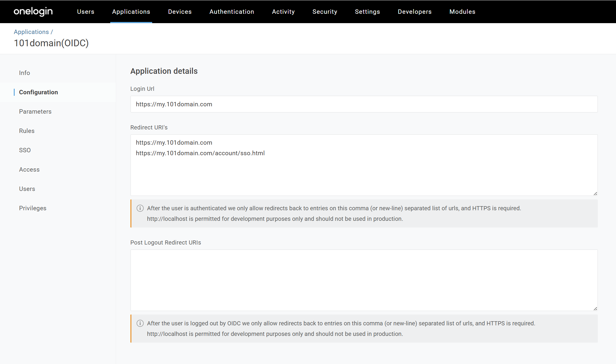Open the Modules menu
Screen dimensions: 616x364
tap(462, 12)
